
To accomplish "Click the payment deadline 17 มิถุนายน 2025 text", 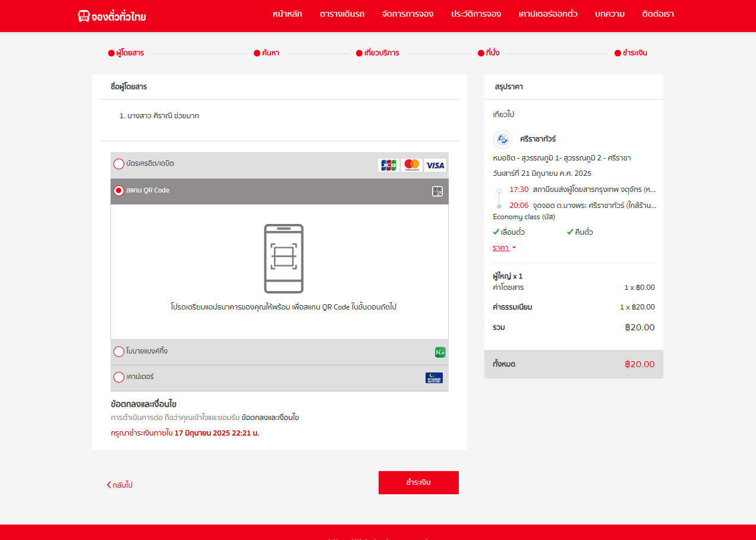I will click(217, 433).
